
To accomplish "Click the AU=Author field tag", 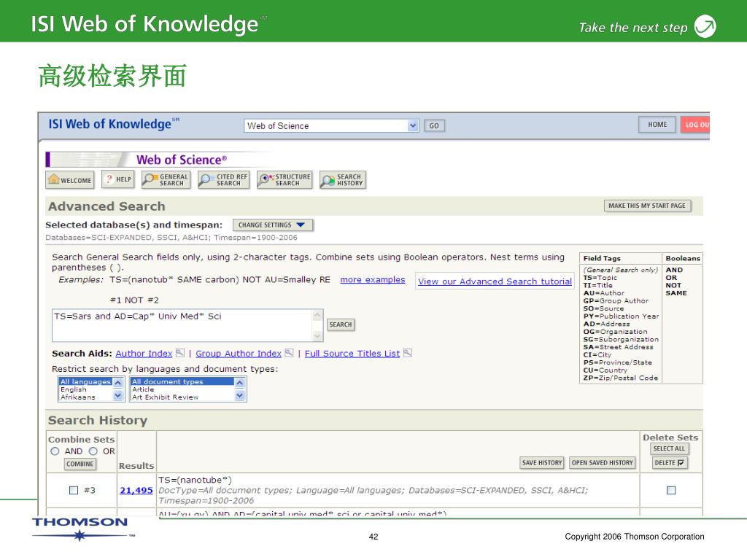I will pyautogui.click(x=603, y=293).
